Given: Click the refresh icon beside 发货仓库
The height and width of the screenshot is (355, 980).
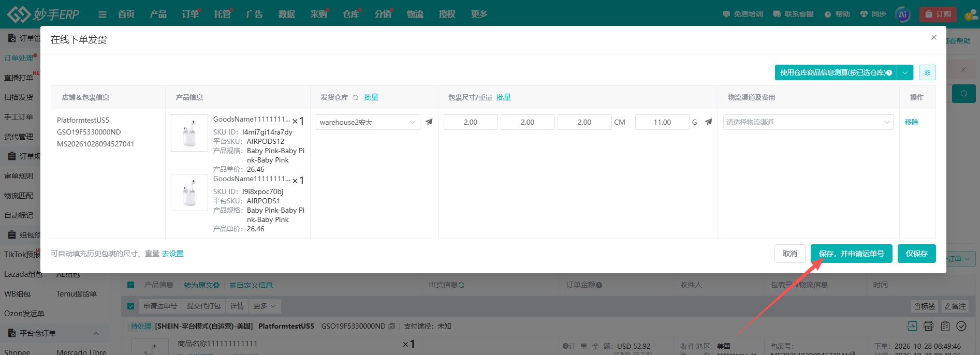Looking at the screenshot, I should (356, 97).
